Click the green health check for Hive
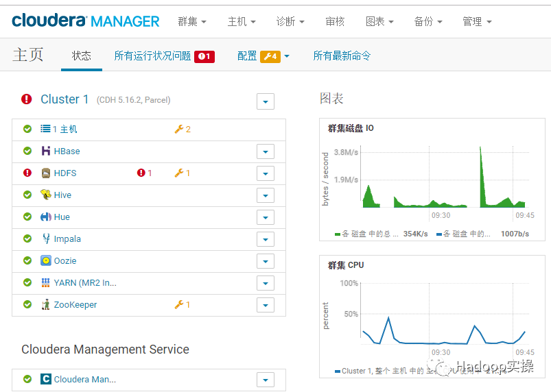Viewport: 551px width, 392px height. click(x=27, y=195)
